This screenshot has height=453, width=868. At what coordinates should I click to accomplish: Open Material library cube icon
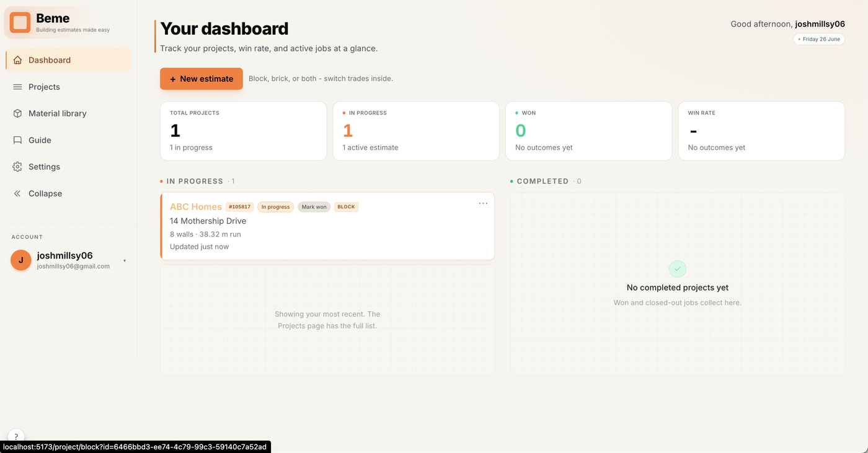pyautogui.click(x=17, y=113)
